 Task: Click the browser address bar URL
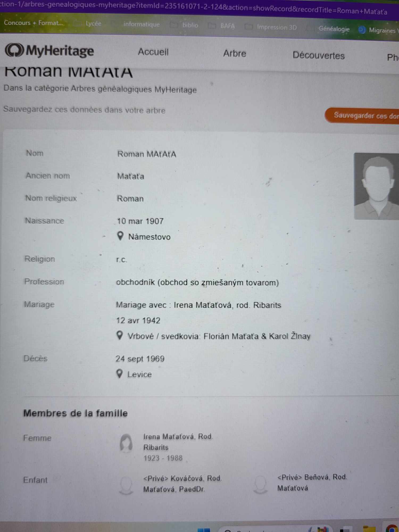tap(193, 7)
